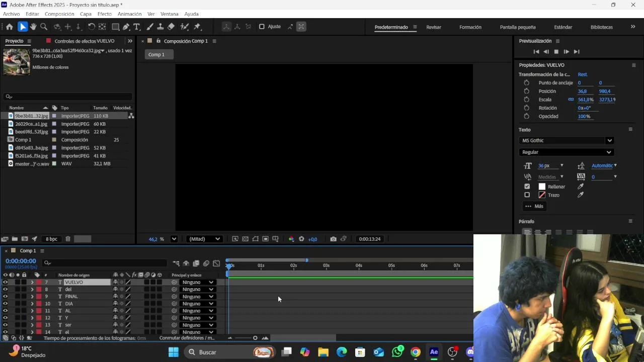This screenshot has height=362, width=644.
Task: Hide the VUELVO layer with eye icon
Action: tap(5, 283)
